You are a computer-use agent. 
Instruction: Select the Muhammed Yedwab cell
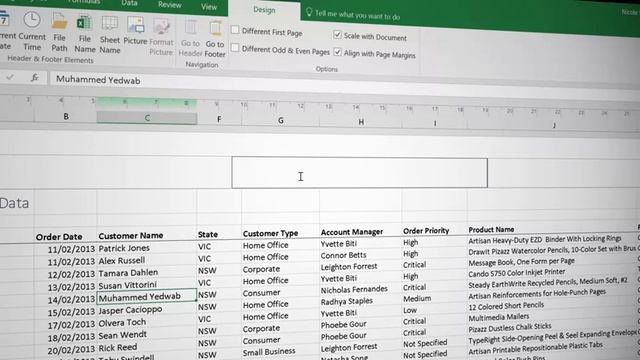tap(147, 297)
